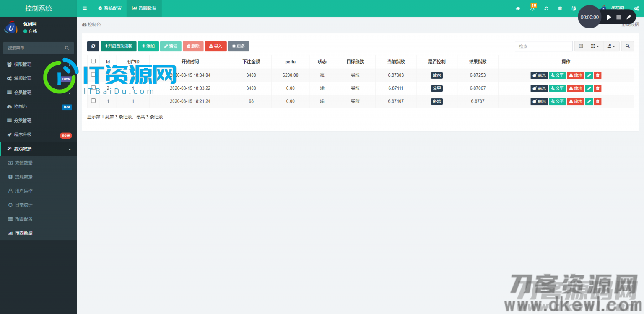
Task: Open 控制台 in the sidebar
Action: coord(39,107)
